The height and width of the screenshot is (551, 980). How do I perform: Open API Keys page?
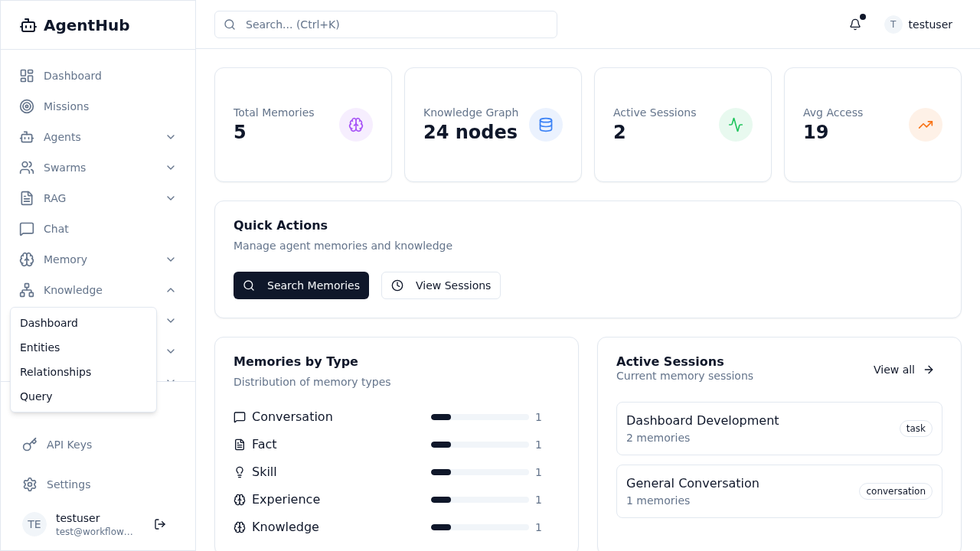click(x=69, y=445)
